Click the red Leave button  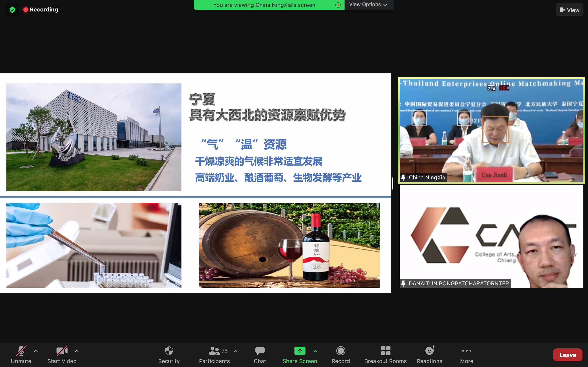click(x=567, y=355)
